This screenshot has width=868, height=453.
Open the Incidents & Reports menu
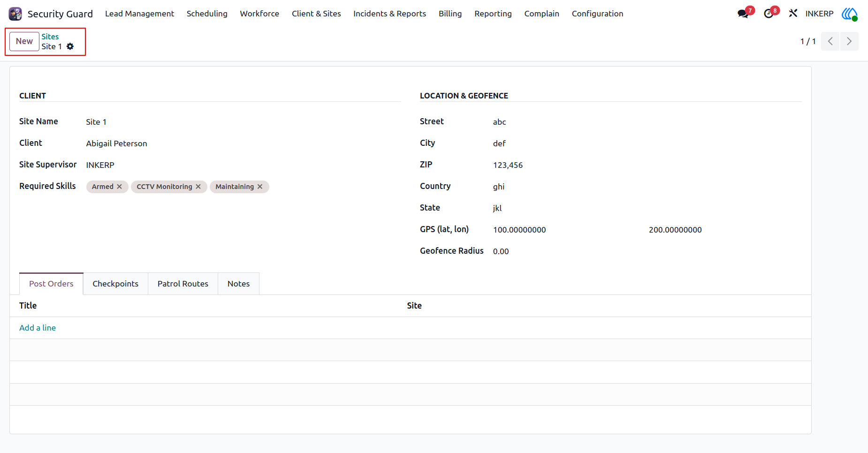[389, 14]
